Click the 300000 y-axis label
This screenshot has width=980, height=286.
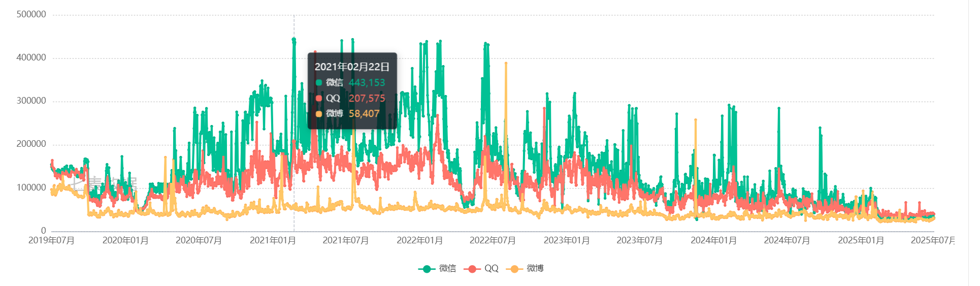pos(31,101)
